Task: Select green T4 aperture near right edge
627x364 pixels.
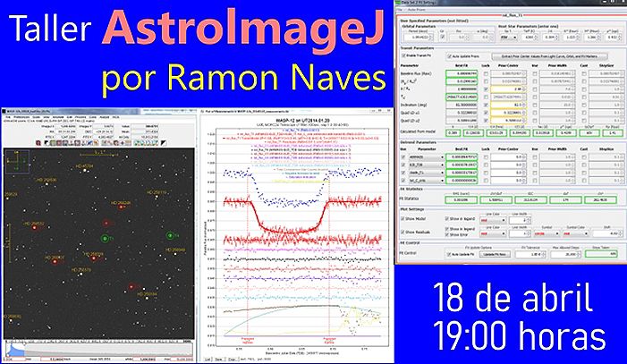Action: coord(170,235)
